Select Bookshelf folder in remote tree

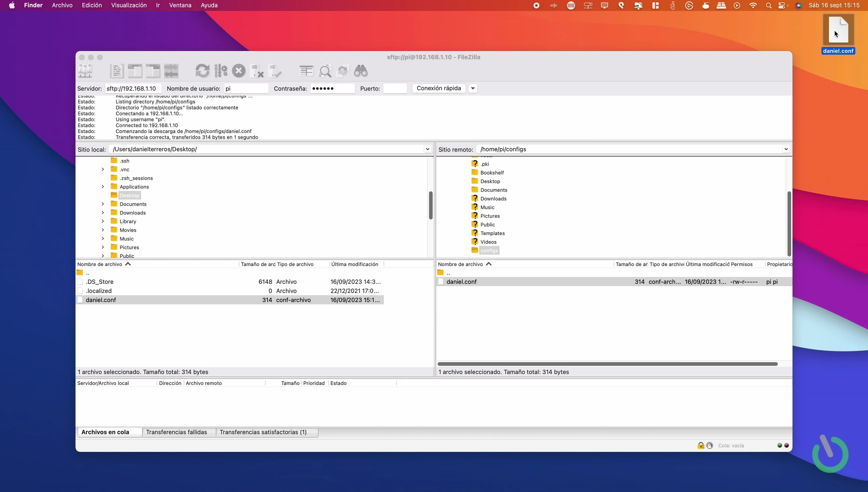pos(492,173)
